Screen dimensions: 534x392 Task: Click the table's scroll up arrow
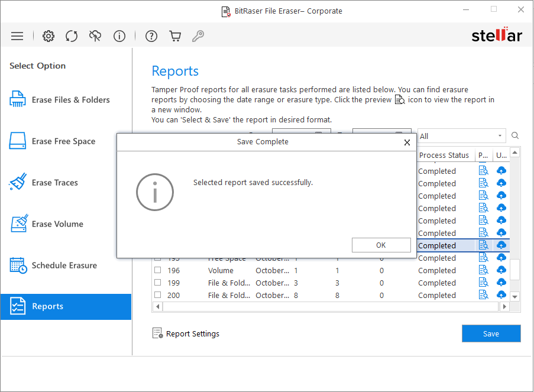point(515,152)
